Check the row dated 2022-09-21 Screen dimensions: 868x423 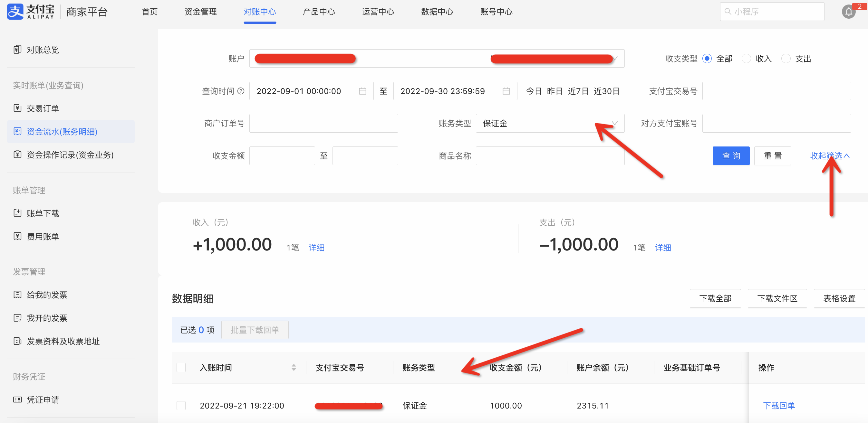[x=181, y=406]
